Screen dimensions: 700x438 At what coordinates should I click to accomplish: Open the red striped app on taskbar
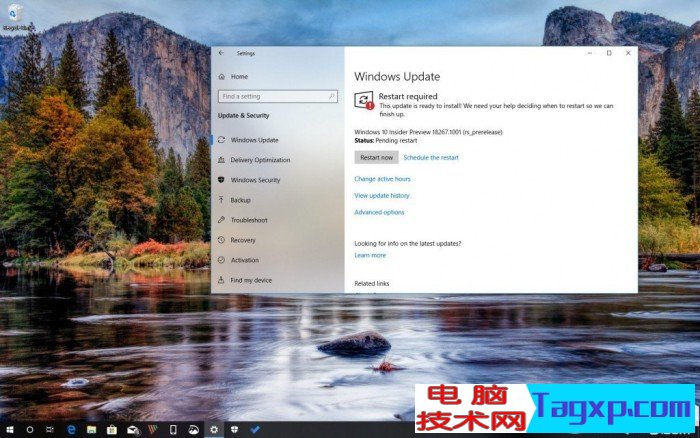[153, 430]
